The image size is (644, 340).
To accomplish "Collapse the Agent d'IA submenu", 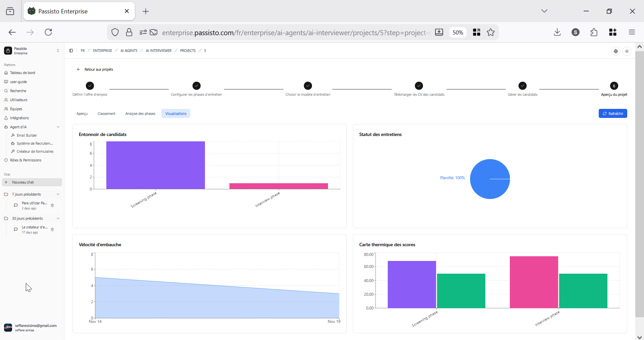I will (x=58, y=127).
